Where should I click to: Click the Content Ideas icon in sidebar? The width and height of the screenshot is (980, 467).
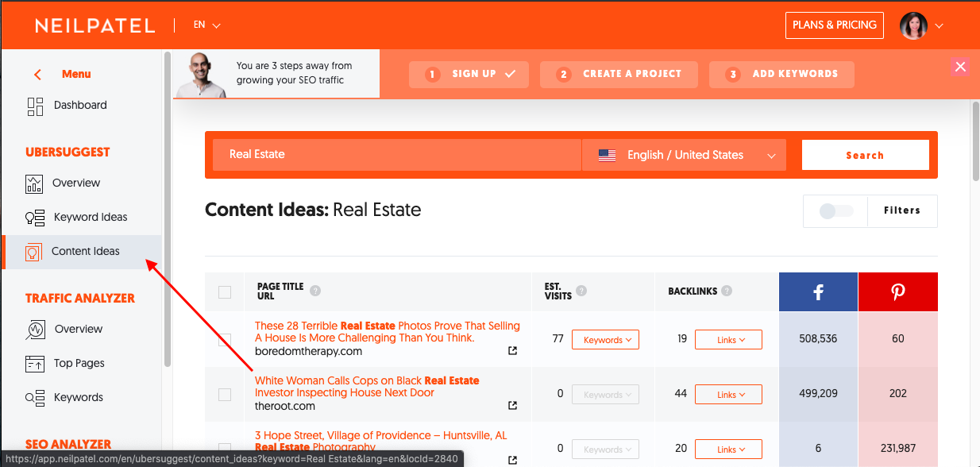[x=33, y=252]
